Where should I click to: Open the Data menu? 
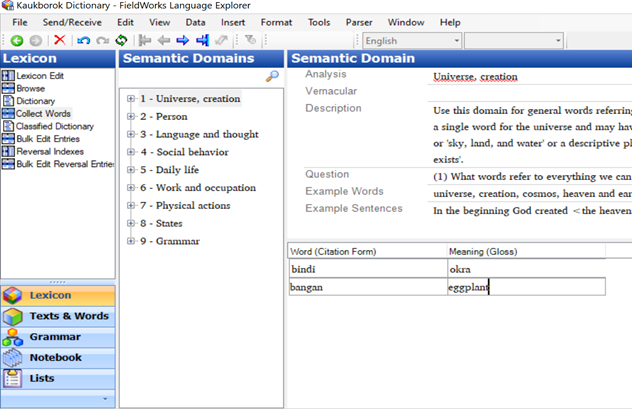coord(195,23)
